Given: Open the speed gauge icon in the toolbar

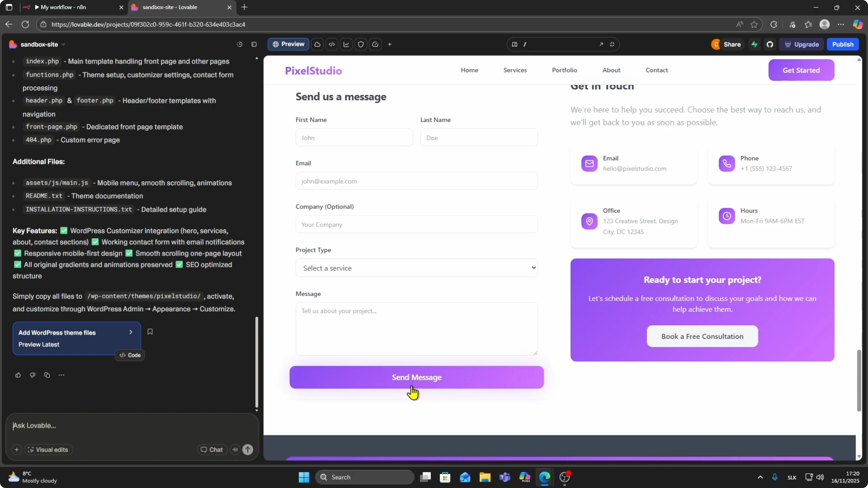Looking at the screenshot, I should click(x=375, y=44).
